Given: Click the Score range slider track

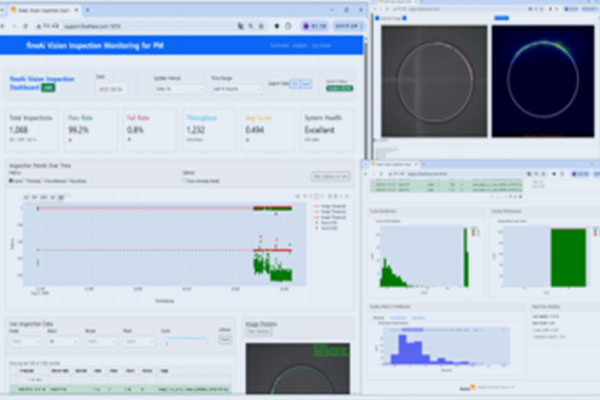Looking at the screenshot, I should click(x=187, y=338).
